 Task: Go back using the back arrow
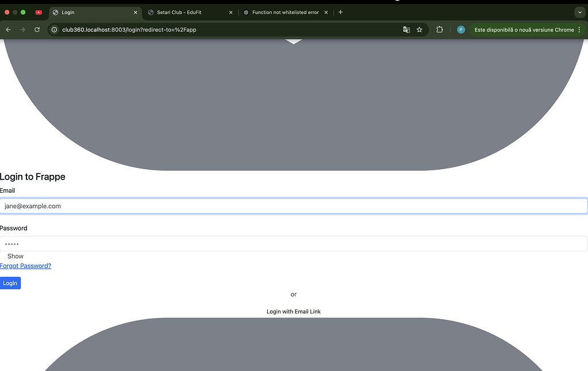[x=8, y=29]
